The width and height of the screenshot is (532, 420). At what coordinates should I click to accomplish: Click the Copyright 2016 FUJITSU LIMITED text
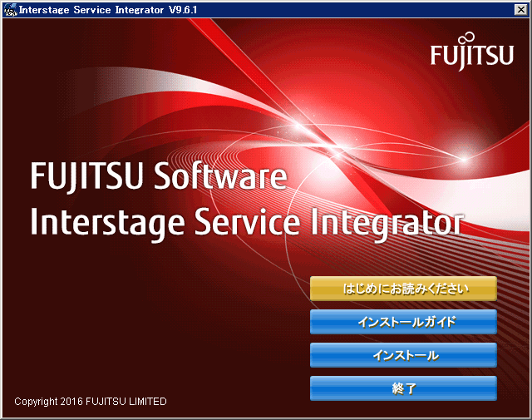click(91, 402)
